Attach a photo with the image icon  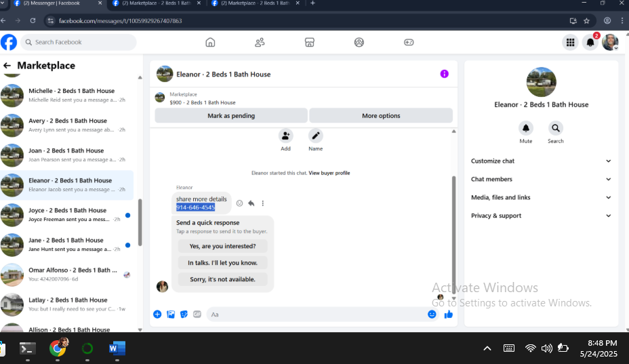(x=171, y=315)
